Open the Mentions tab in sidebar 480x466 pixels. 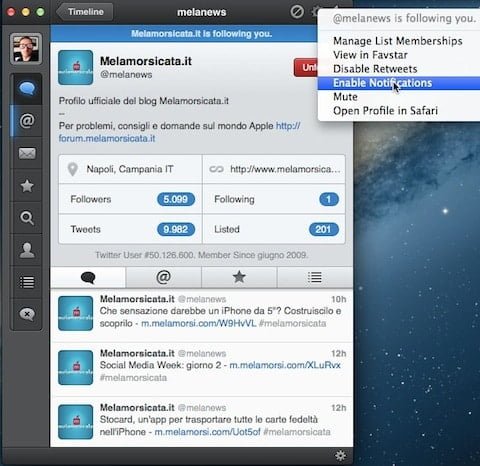27,121
